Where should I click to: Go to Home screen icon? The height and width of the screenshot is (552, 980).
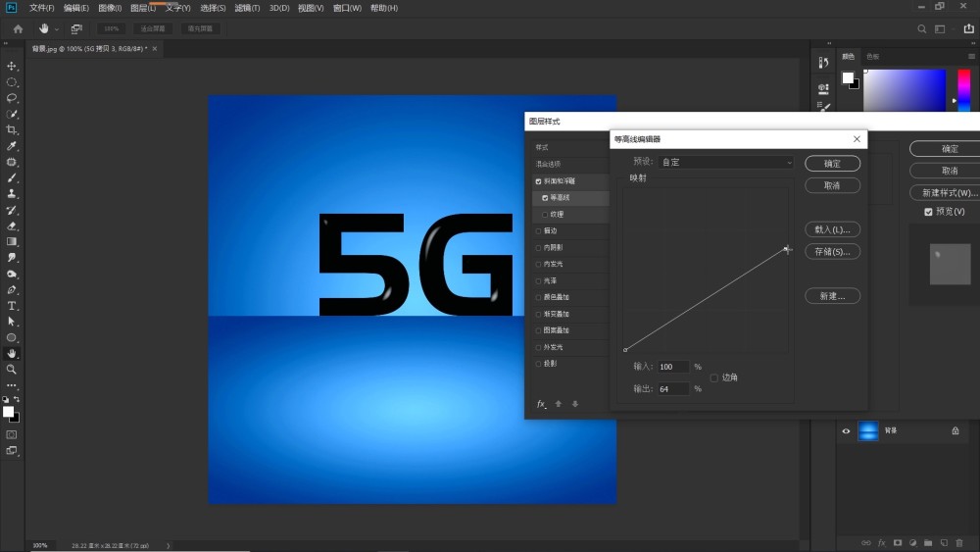tap(18, 28)
